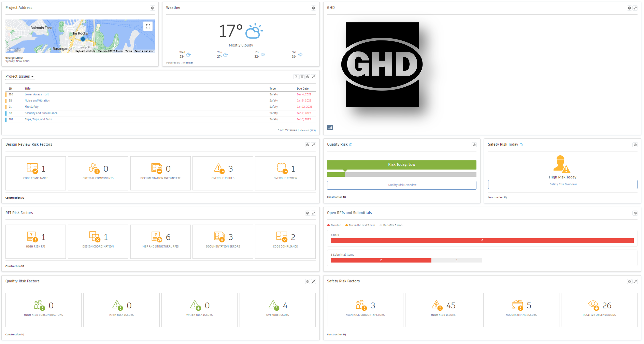Click the bar chart icon in the GHD card
The width and height of the screenshot is (644, 344).
(330, 128)
